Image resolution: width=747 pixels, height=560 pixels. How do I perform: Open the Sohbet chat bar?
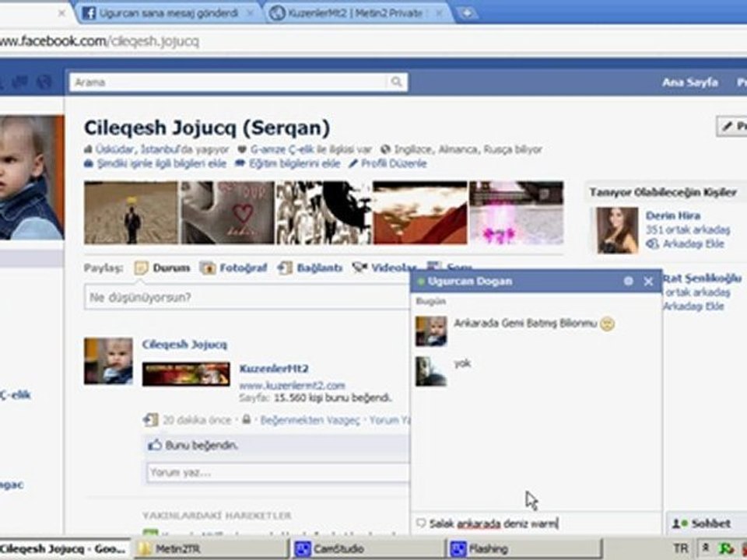[706, 523]
